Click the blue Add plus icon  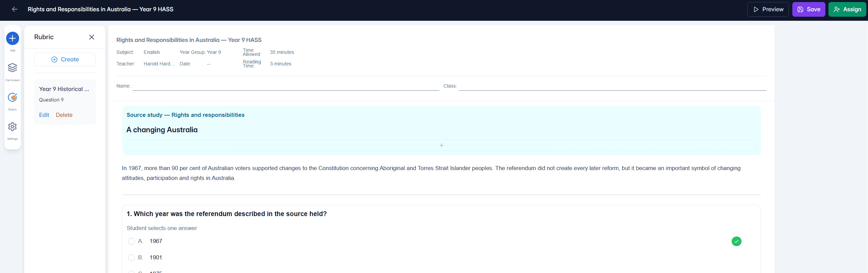(13, 39)
